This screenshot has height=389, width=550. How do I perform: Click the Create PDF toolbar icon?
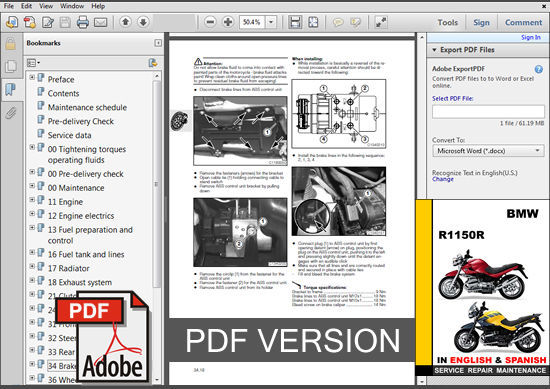[12, 22]
